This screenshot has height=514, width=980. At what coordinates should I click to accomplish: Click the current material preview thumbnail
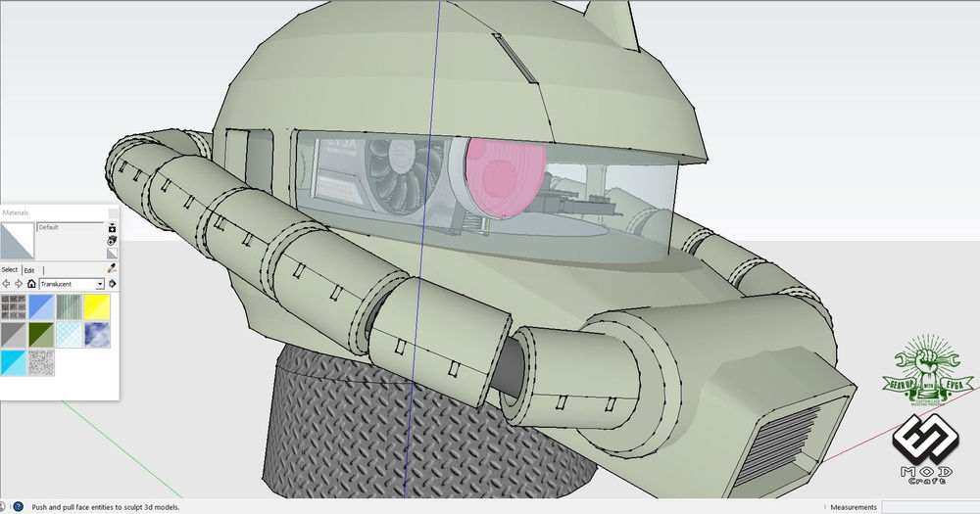point(17,240)
